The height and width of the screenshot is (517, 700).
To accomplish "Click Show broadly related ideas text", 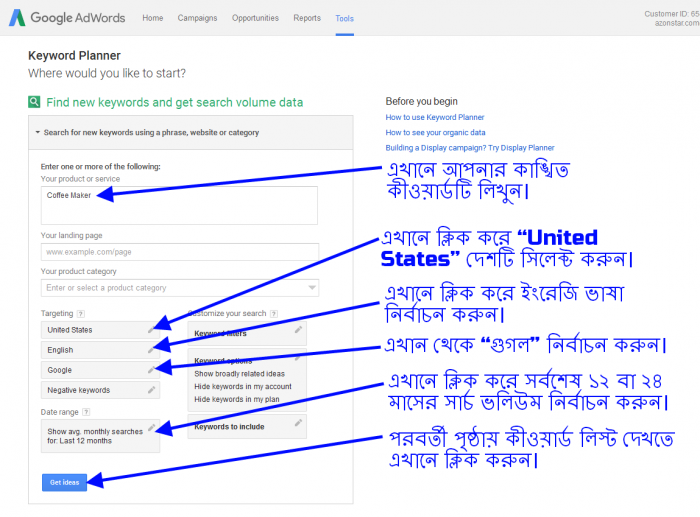I will click(239, 374).
